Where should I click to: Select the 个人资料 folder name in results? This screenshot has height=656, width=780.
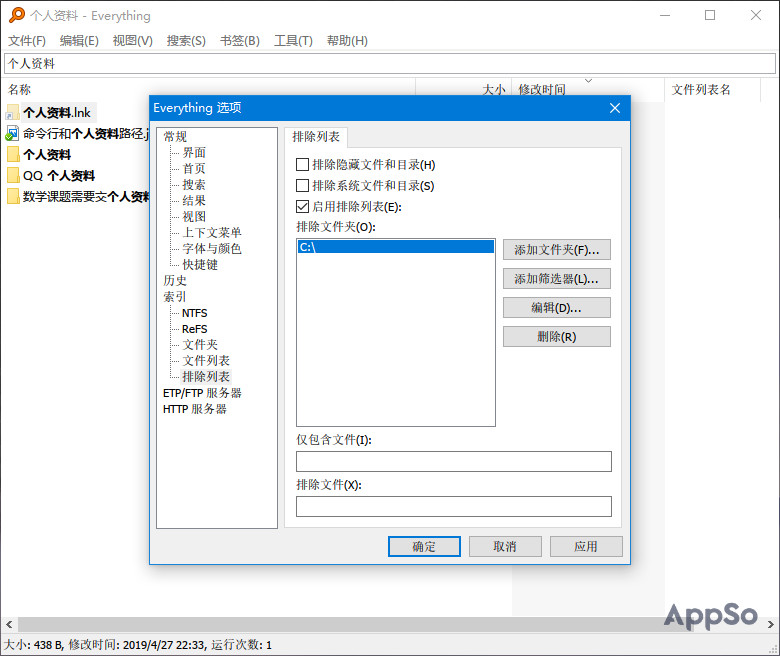[47, 155]
